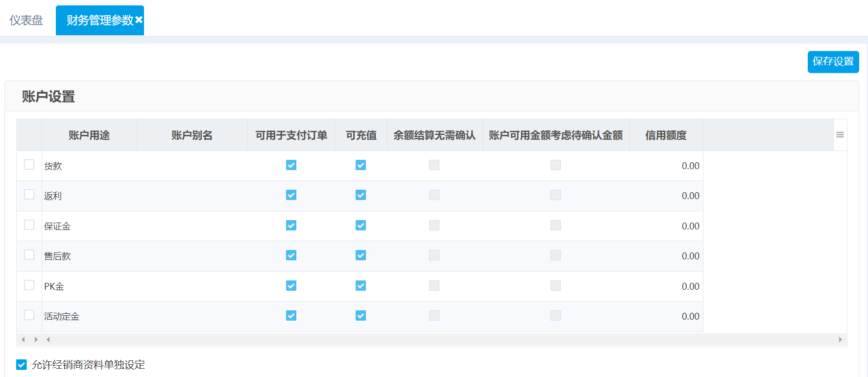Select the row checkbox for 返利

click(x=29, y=195)
